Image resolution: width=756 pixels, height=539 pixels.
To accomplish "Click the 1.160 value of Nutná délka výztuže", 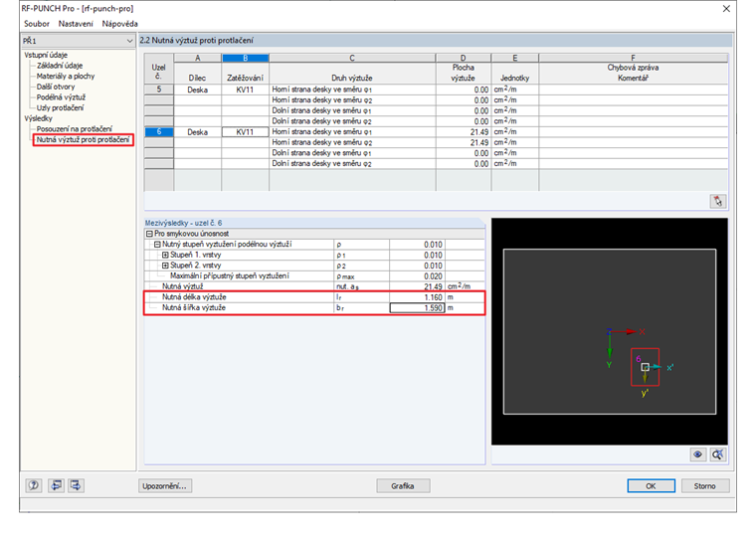I will pos(417,297).
